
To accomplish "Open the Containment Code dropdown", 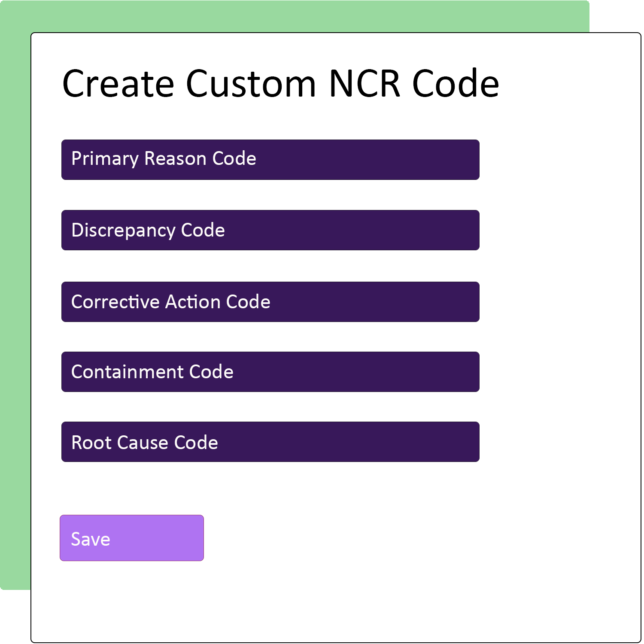I will (270, 371).
